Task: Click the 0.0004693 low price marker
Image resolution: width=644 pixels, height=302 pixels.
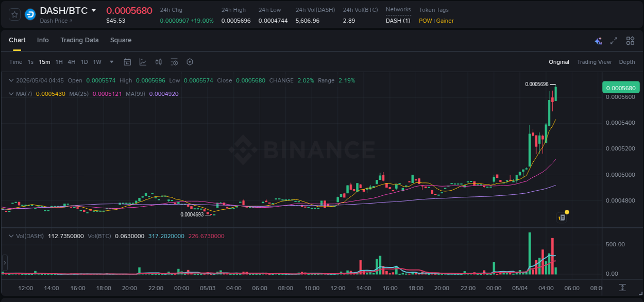Action: pos(192,214)
